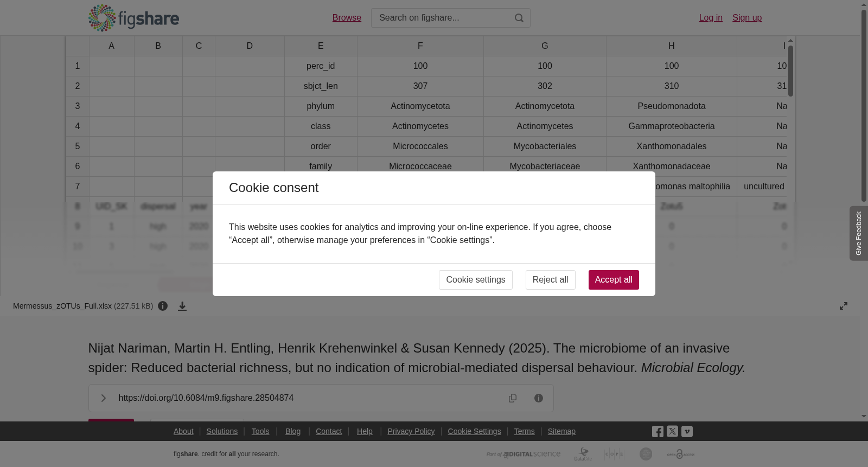The width and height of the screenshot is (868, 467).
Task: Click the 'Xanthomonadales' cell
Action: [x=672, y=146]
